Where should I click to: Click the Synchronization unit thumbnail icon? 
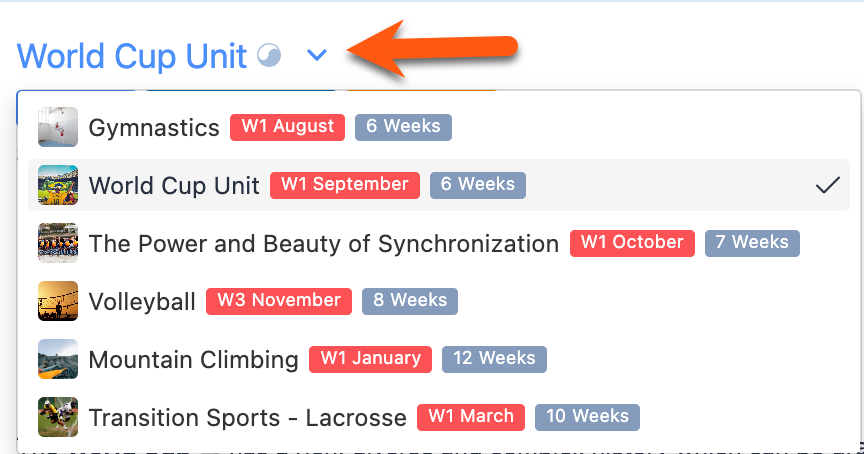[58, 243]
